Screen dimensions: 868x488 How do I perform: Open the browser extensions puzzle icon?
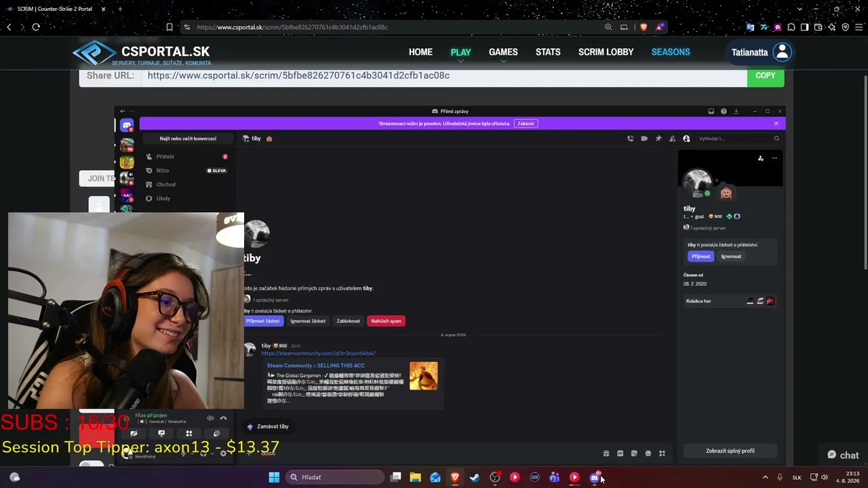tap(791, 27)
